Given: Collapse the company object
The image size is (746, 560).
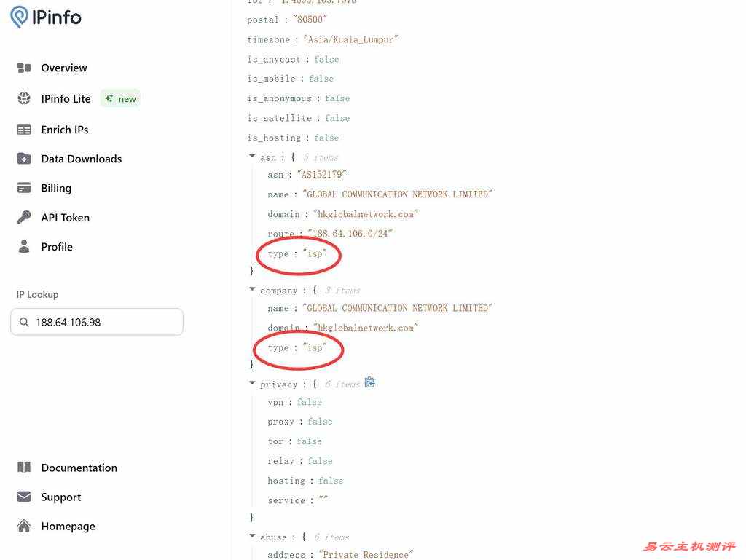Looking at the screenshot, I should [x=252, y=289].
